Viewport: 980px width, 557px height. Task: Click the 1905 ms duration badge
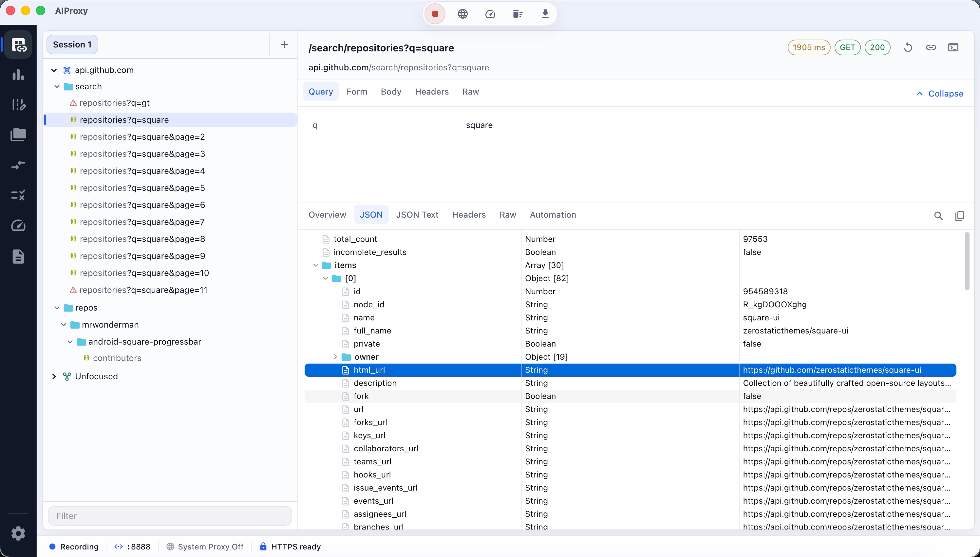[x=809, y=47]
